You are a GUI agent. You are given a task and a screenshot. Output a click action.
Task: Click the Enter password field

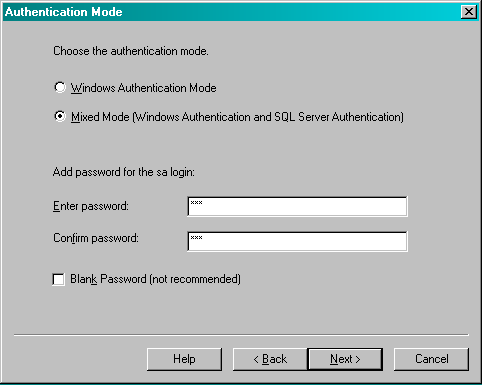tap(297, 206)
